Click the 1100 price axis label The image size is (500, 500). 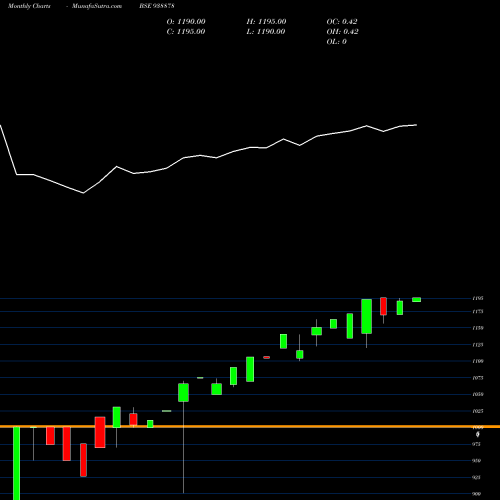[x=478, y=361]
